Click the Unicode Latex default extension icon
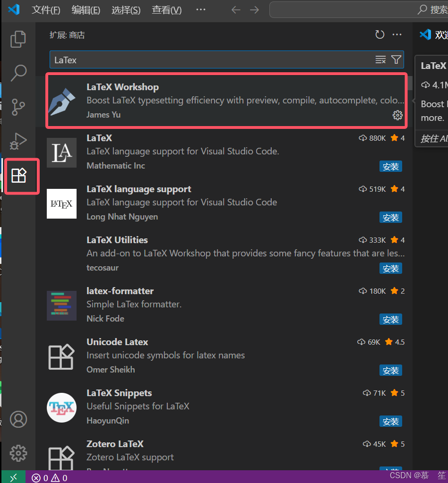This screenshot has height=483, width=448. coord(61,357)
